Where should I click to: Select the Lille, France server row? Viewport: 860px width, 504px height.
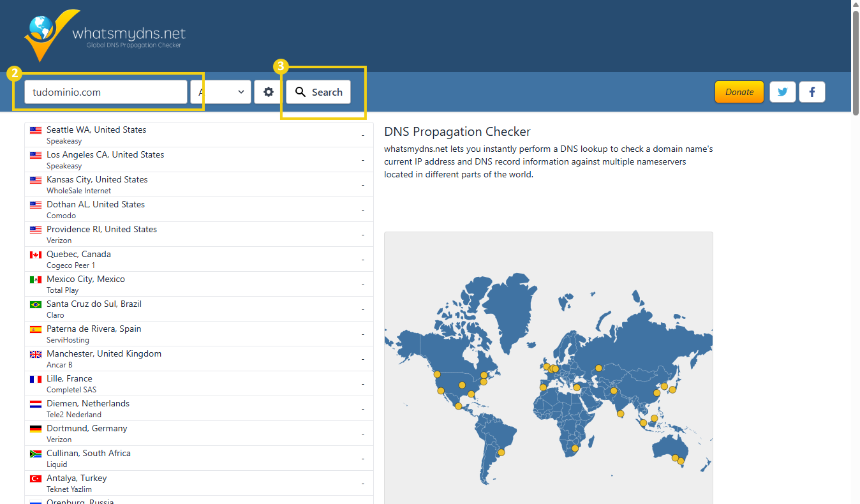[x=198, y=383]
